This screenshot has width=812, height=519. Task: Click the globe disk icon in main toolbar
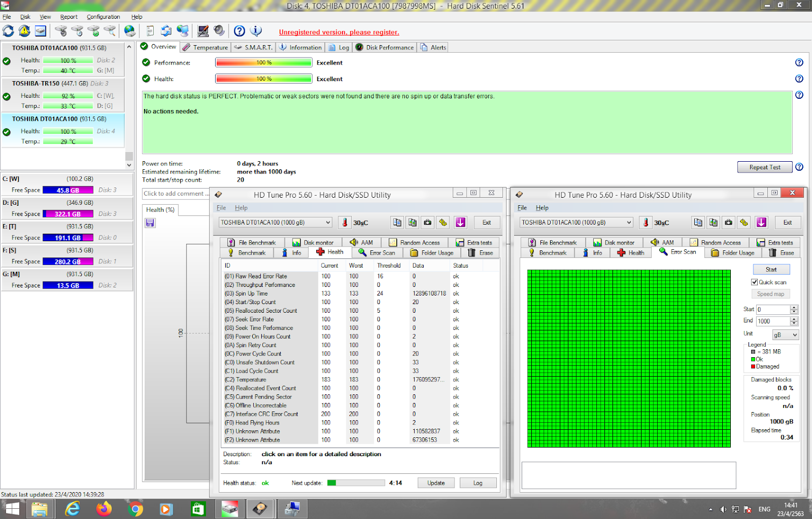pyautogui.click(x=130, y=31)
